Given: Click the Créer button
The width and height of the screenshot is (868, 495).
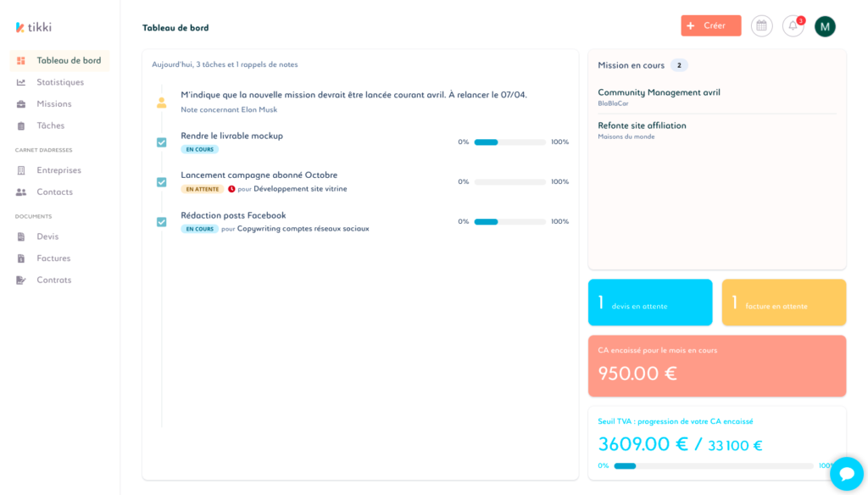Looking at the screenshot, I should coord(711,26).
